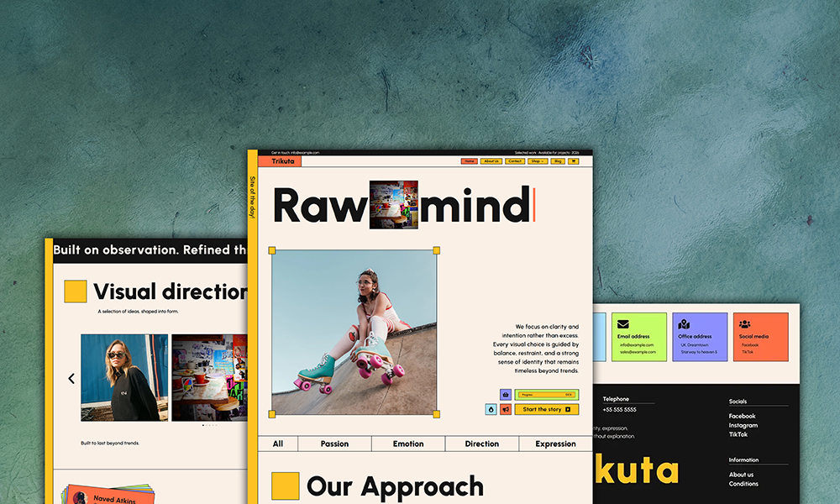Open the About Us nav item
This screenshot has width=840, height=504.
pyautogui.click(x=491, y=161)
